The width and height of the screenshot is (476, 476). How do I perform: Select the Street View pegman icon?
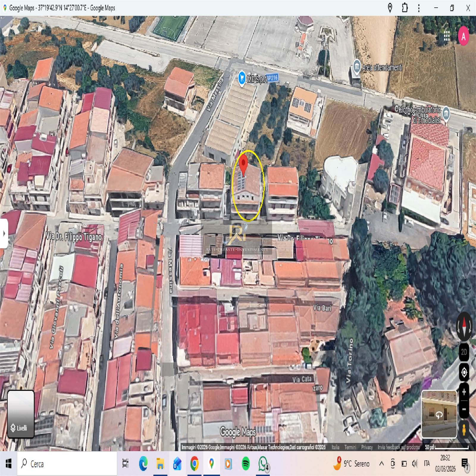[x=464, y=429]
